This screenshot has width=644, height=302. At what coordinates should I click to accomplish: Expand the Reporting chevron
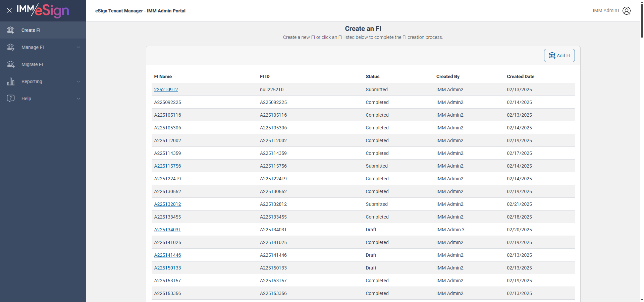(78, 81)
